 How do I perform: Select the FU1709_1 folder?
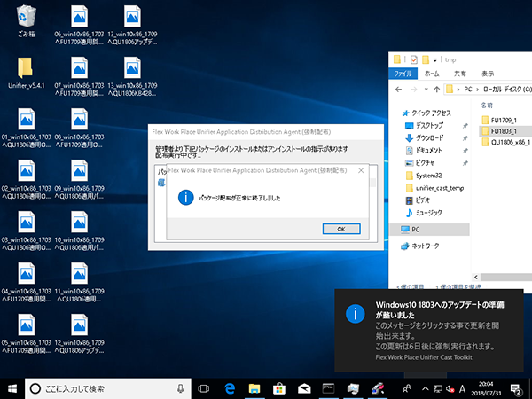point(499,120)
